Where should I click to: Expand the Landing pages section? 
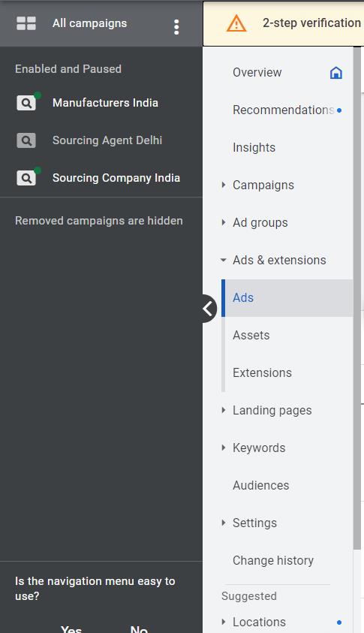[224, 410]
